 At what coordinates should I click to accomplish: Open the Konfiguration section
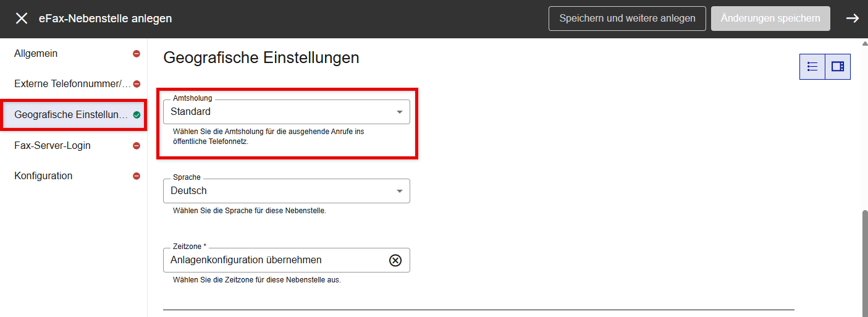point(43,176)
